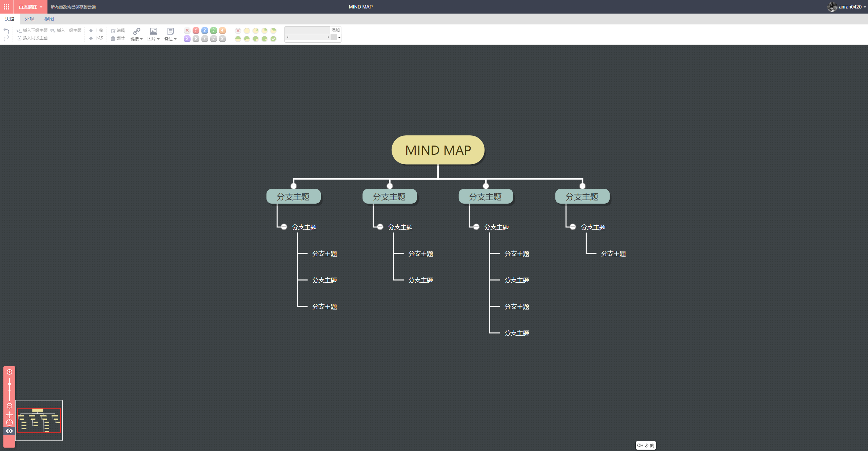Click the zoom slider handle
Screen dimensions: 868x451
(x=9, y=384)
